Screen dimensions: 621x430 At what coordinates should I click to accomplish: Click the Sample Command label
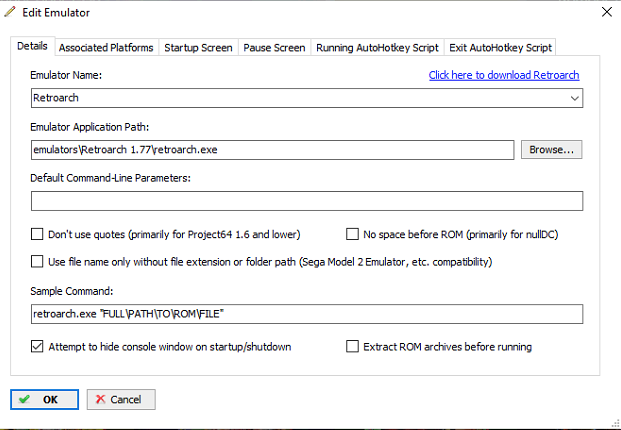point(72,291)
